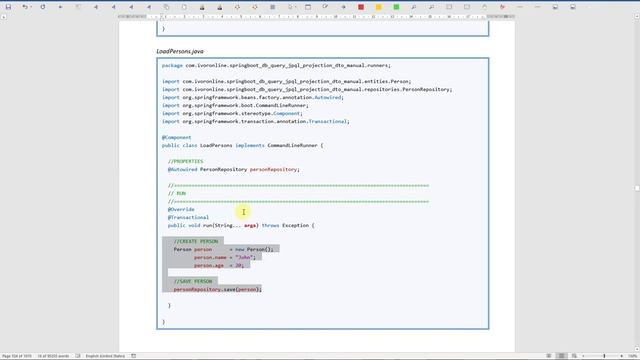Click the person.name = "John" line
The height and width of the screenshot is (360, 640).
point(224,258)
